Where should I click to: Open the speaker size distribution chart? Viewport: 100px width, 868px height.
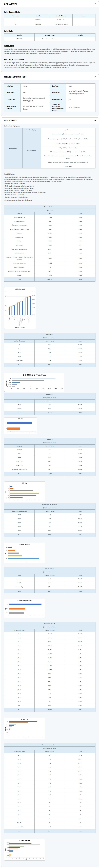coord(34,382)
